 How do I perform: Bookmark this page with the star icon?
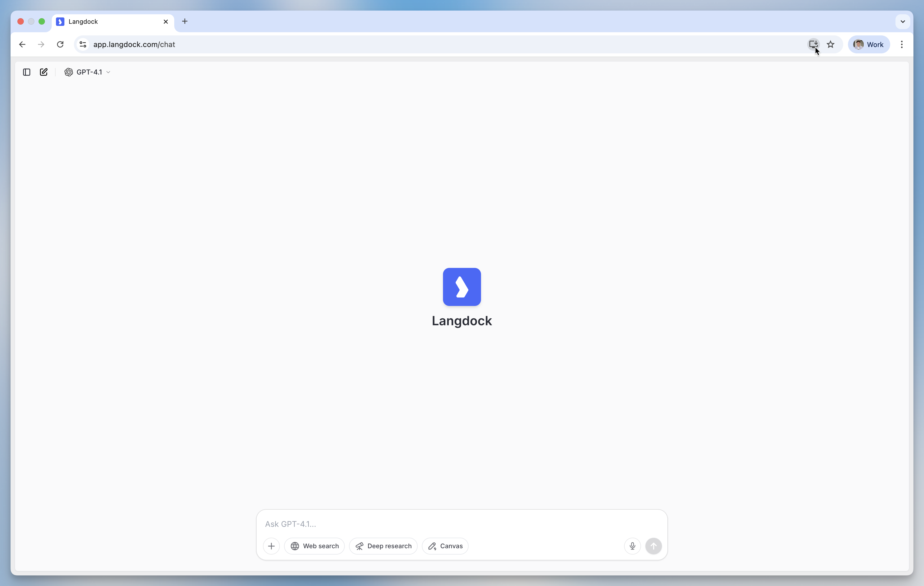tap(830, 45)
